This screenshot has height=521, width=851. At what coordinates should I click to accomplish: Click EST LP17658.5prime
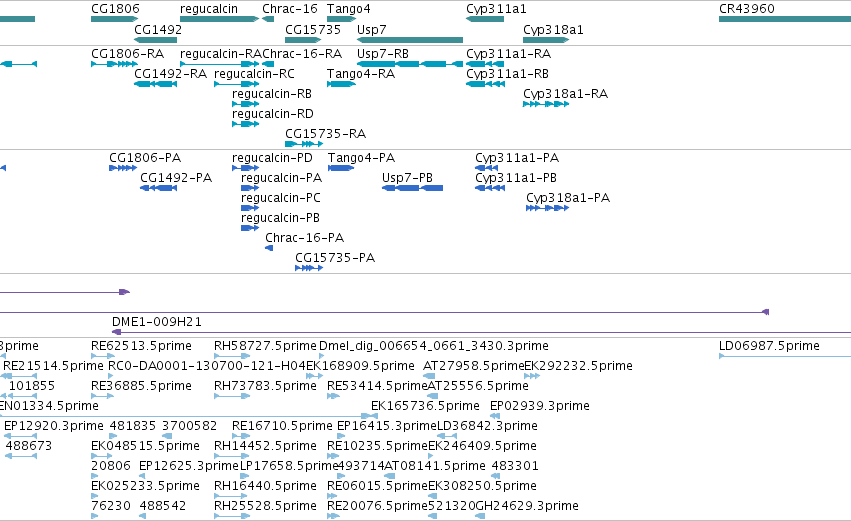point(289,466)
